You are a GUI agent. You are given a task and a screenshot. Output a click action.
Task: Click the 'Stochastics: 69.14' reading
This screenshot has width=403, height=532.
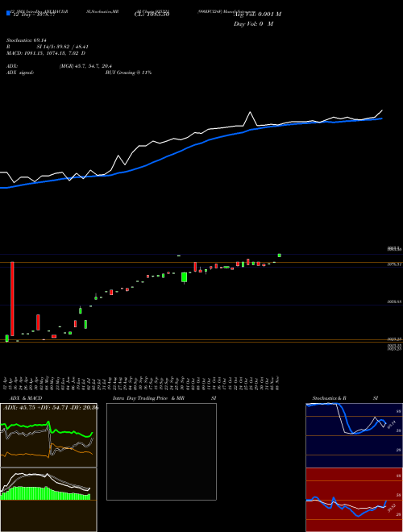click(x=27, y=40)
